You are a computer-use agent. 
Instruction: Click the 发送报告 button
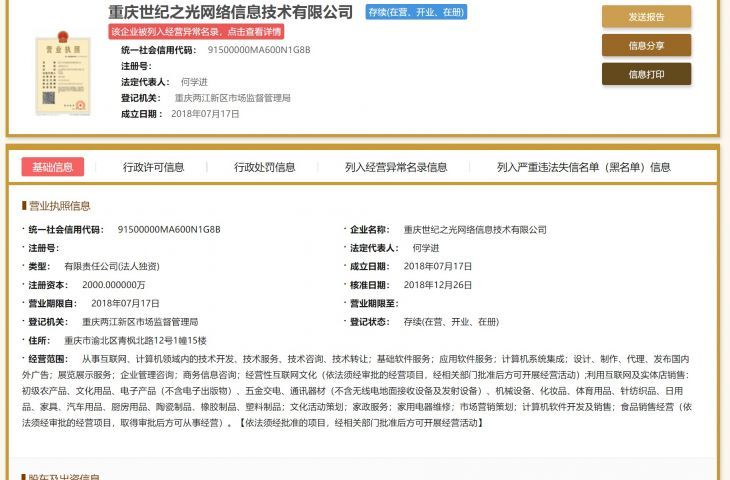tap(646, 17)
